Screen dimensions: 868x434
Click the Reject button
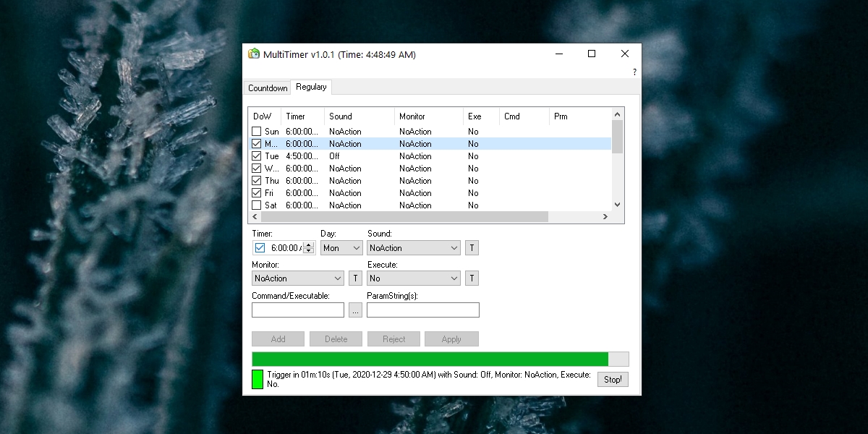pyautogui.click(x=393, y=339)
